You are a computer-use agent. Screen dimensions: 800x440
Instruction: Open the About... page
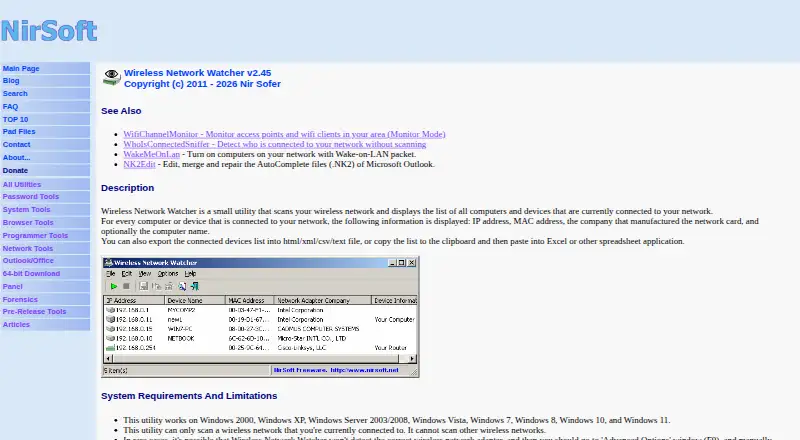(x=16, y=158)
